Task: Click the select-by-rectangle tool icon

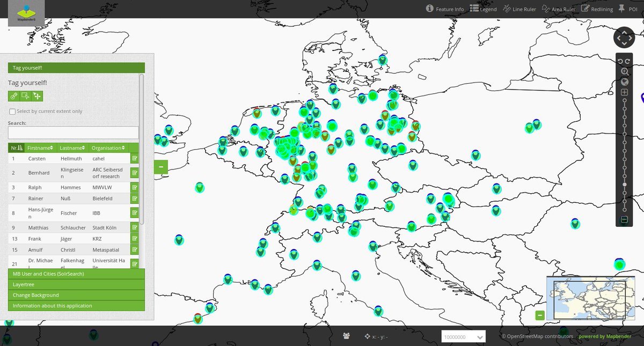Action: coord(25,96)
